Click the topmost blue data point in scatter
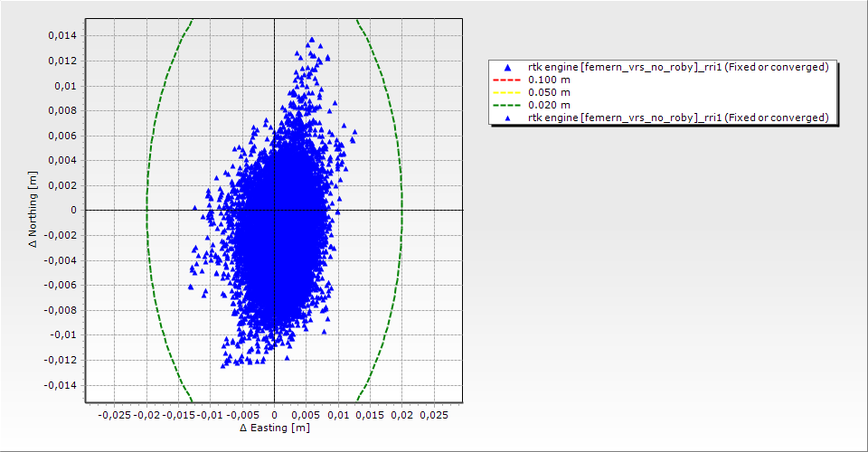The width and height of the screenshot is (868, 452). pyautogui.click(x=312, y=40)
